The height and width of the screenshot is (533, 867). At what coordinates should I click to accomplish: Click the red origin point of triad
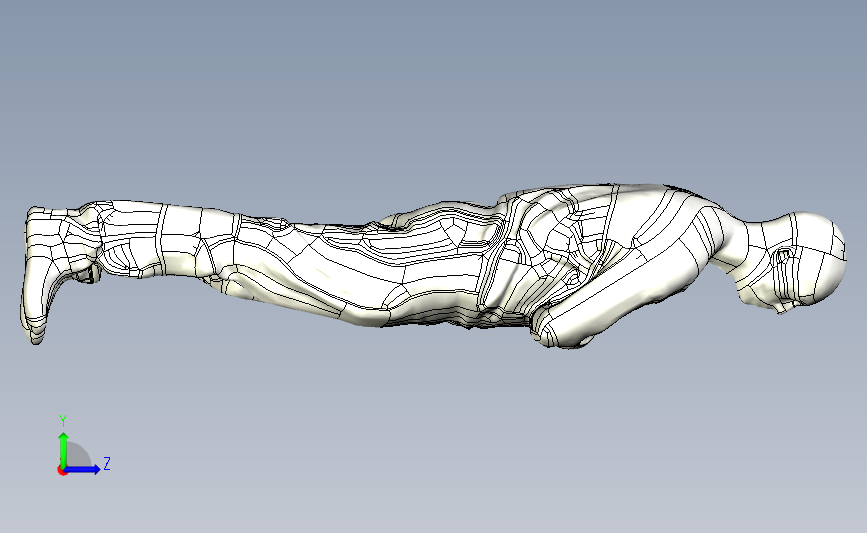click(62, 471)
